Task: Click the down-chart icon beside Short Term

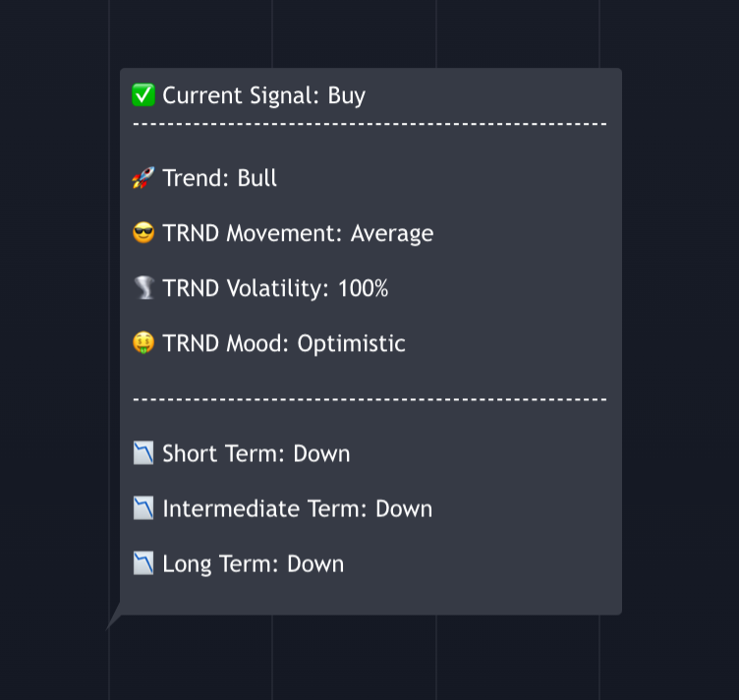Action: coord(143,453)
